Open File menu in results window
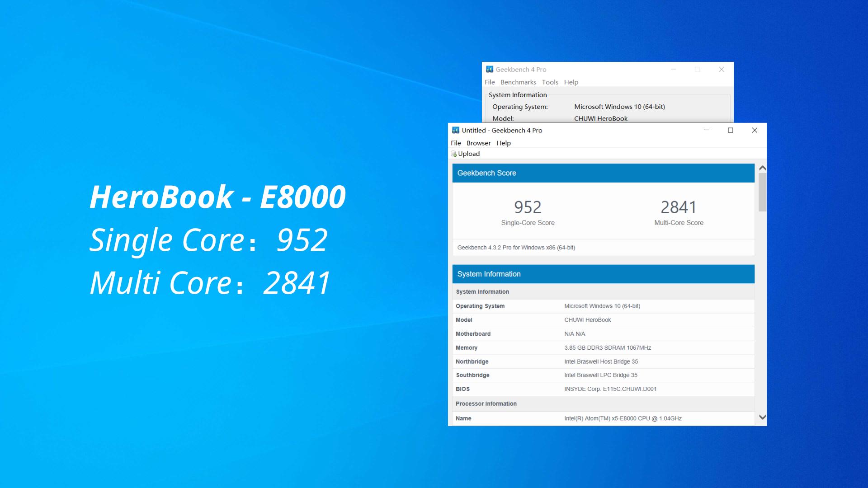 456,143
